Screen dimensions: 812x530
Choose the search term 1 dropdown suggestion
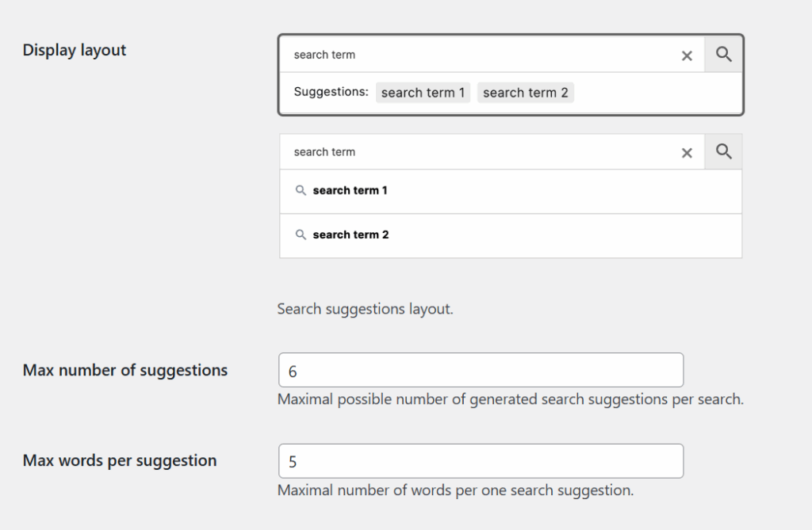coord(348,190)
